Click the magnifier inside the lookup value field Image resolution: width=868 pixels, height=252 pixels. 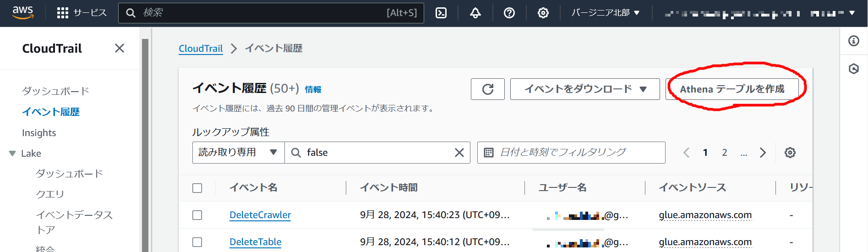(x=296, y=153)
